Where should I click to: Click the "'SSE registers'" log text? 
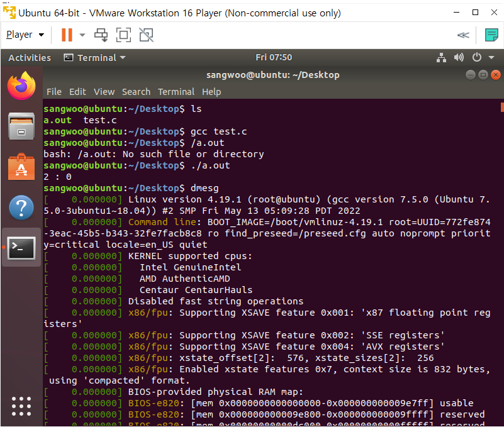(403, 335)
